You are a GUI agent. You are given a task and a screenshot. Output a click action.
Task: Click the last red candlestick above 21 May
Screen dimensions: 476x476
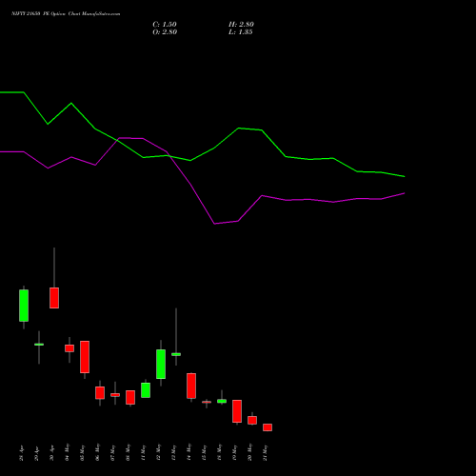tap(268, 427)
